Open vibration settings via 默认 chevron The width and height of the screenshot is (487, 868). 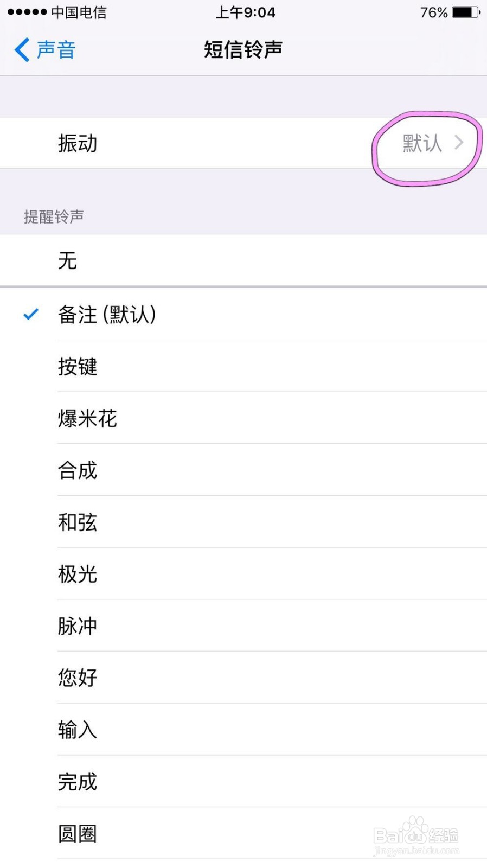(x=432, y=143)
